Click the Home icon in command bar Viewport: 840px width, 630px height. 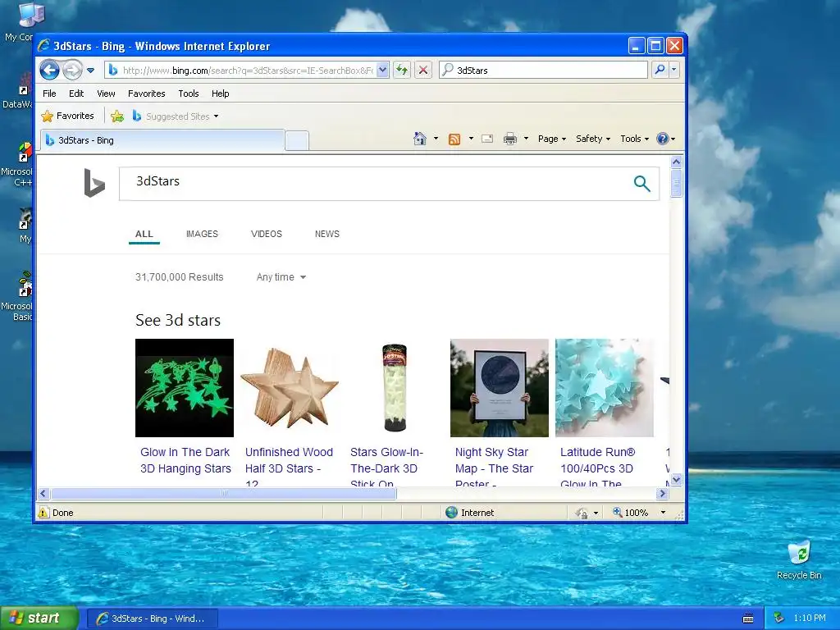click(420, 139)
